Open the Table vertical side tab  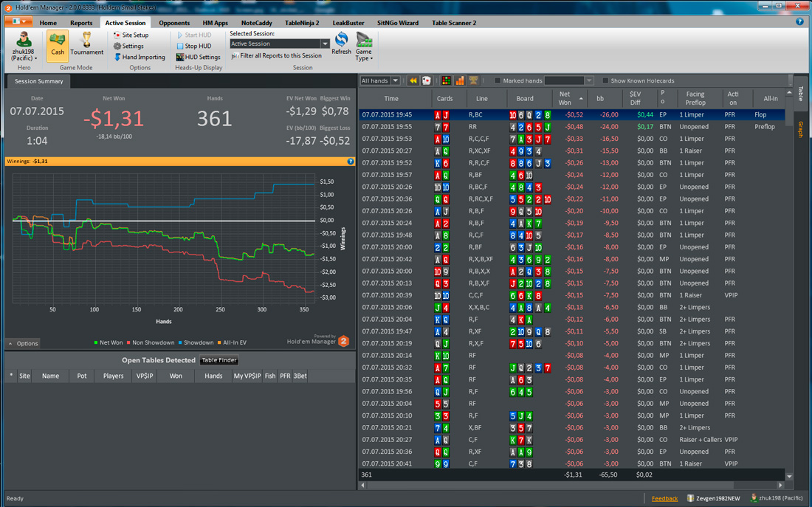pyautogui.click(x=801, y=94)
